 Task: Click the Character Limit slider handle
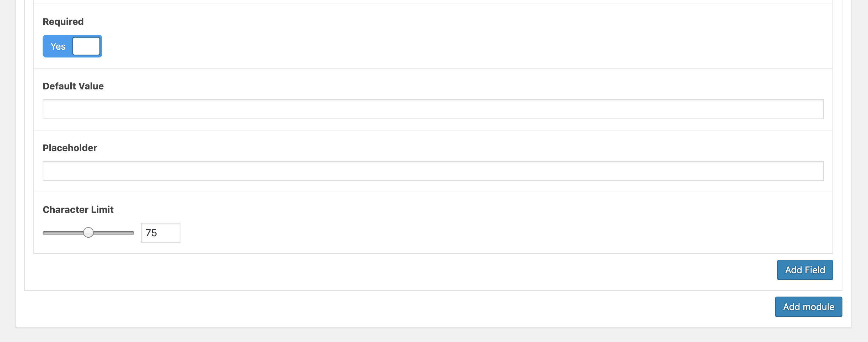coord(88,233)
